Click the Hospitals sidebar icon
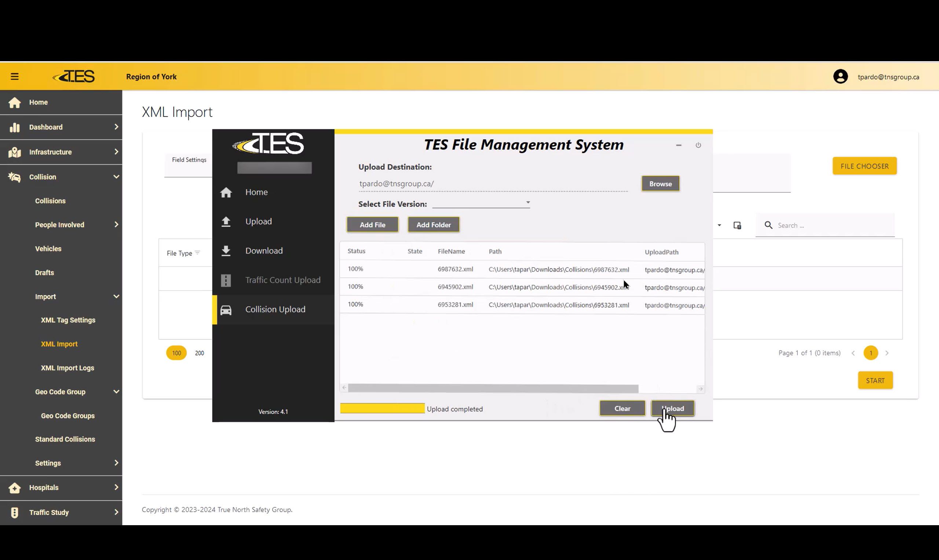Screen dimensions: 939x560 (x=14, y=487)
